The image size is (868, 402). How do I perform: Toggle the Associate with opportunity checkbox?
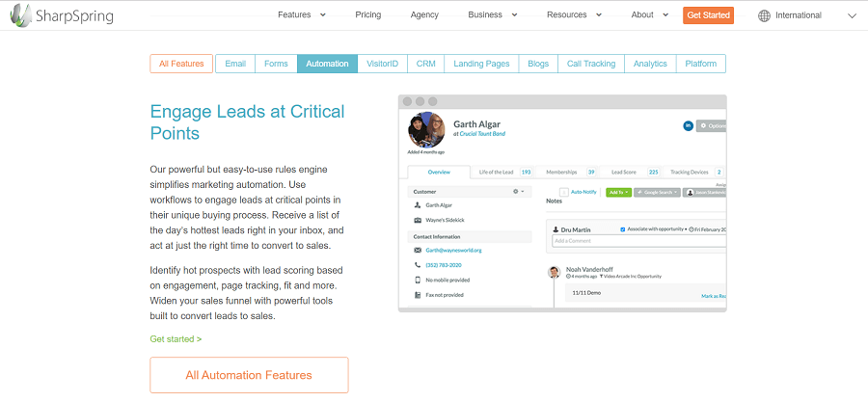[x=623, y=228]
